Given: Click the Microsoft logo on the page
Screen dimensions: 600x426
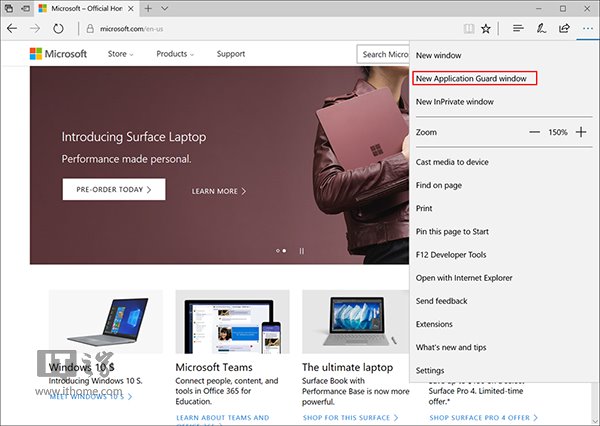Looking at the screenshot, I should point(58,54).
